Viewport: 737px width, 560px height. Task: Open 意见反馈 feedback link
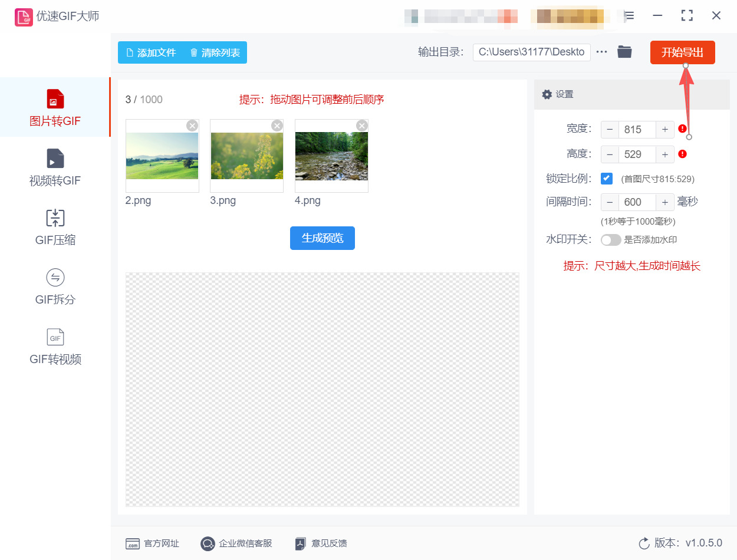point(321,543)
